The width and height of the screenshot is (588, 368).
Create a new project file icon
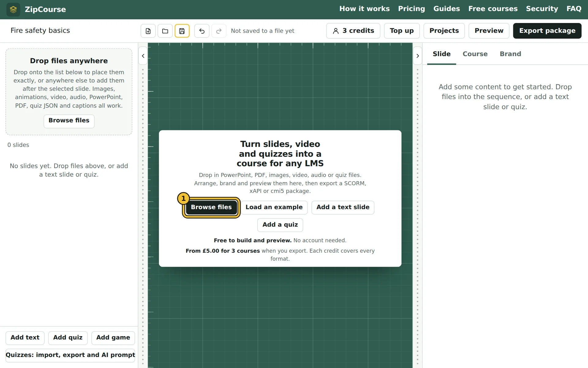pyautogui.click(x=148, y=31)
